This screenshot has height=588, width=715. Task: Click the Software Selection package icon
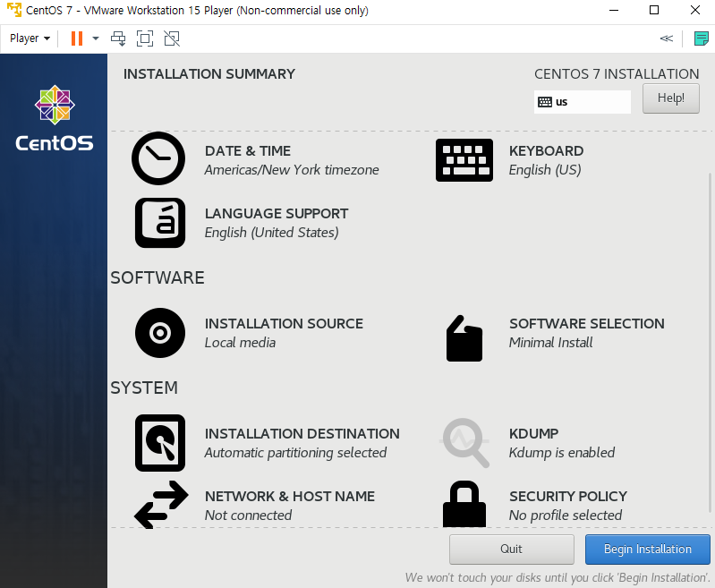pyautogui.click(x=464, y=338)
